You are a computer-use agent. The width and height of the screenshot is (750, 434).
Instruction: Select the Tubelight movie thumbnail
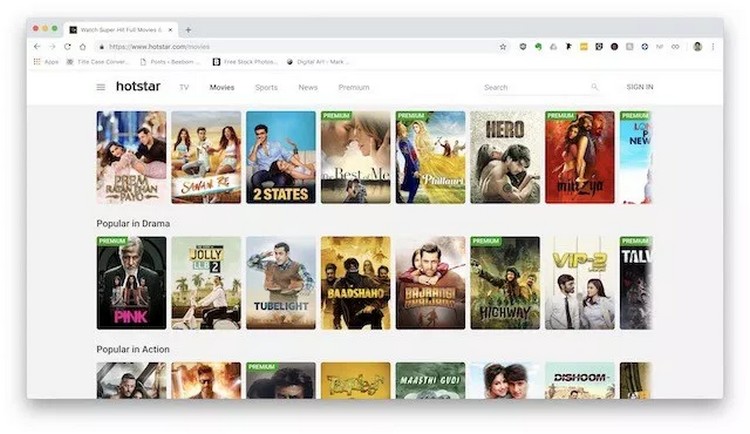click(281, 283)
